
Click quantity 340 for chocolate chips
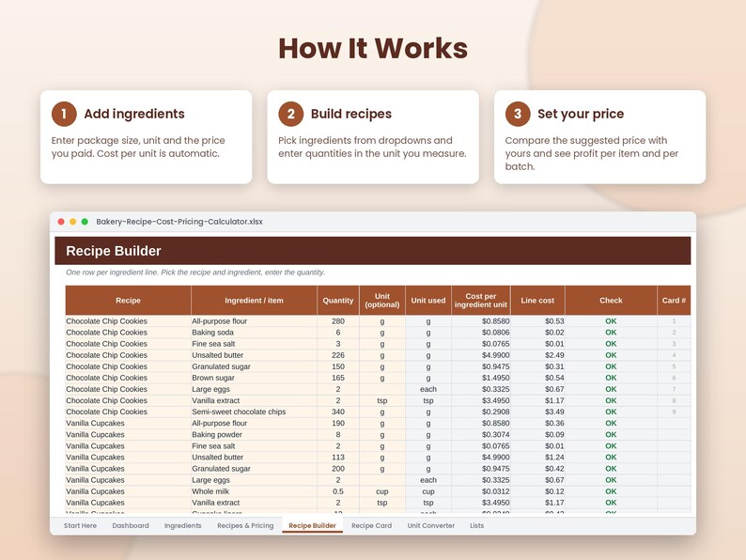pos(338,412)
